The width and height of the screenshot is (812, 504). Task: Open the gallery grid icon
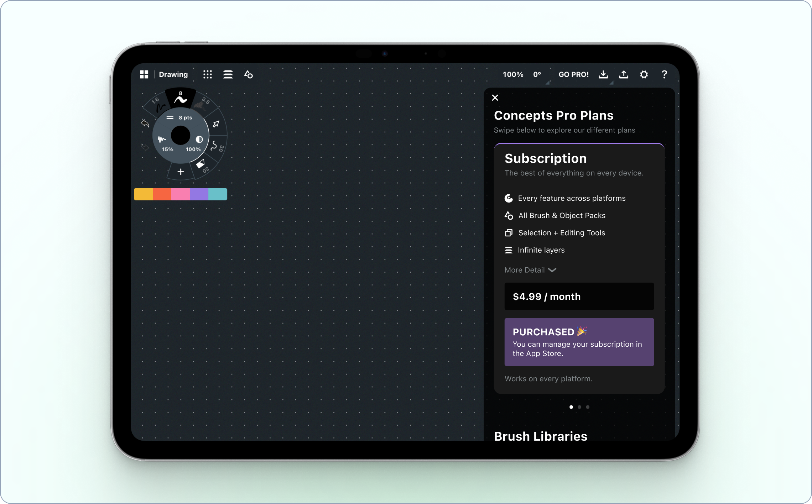pyautogui.click(x=144, y=74)
